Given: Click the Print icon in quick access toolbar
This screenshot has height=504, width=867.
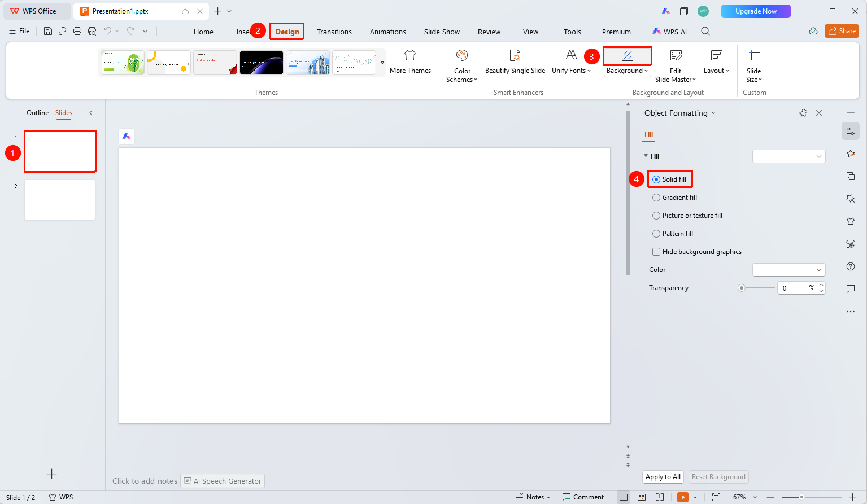Looking at the screenshot, I should tap(77, 32).
